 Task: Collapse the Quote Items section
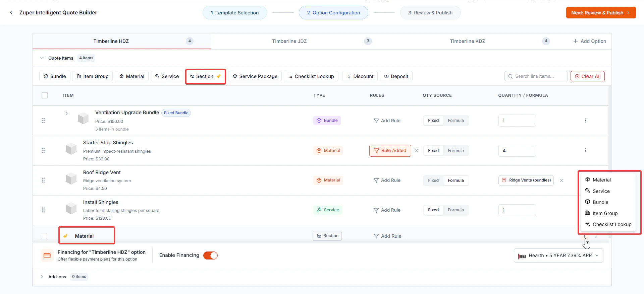point(42,58)
